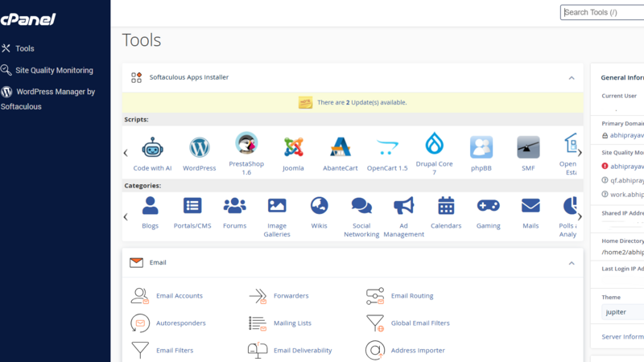Screen dimensions: 644x362
Task: Collapse the Softaculous Apps Installer section
Action: (572, 77)
